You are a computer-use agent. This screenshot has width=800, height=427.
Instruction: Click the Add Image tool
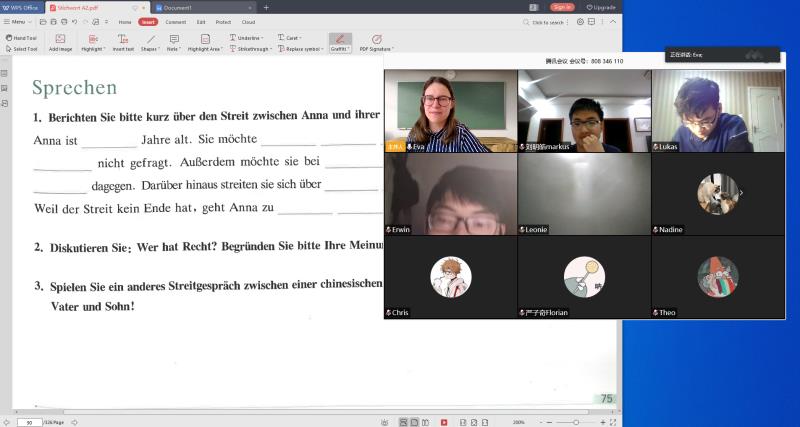60,42
